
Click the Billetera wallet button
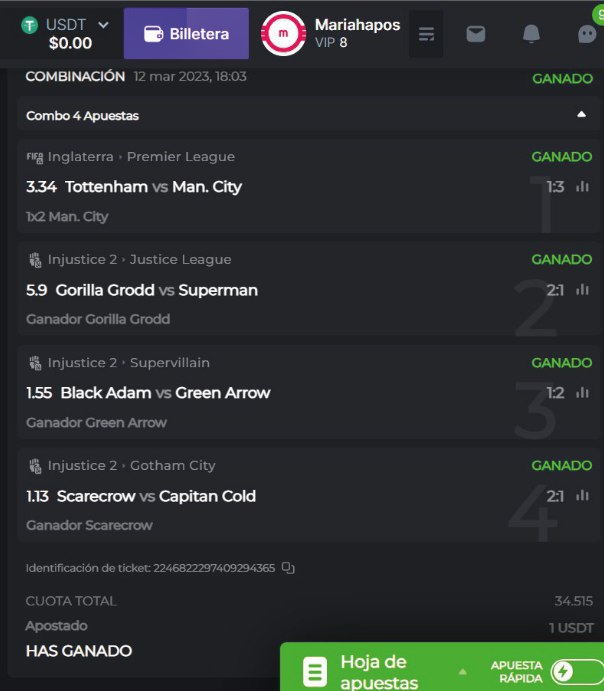click(186, 34)
